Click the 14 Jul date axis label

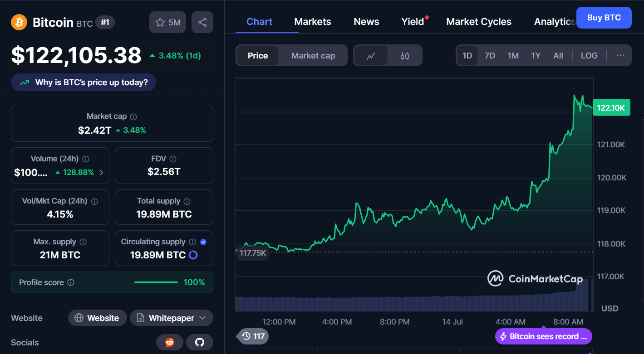tap(452, 321)
